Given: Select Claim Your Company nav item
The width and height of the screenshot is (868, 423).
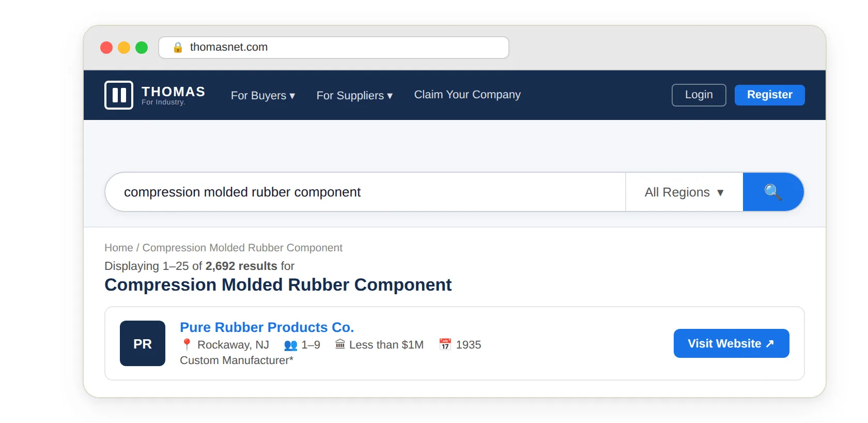Looking at the screenshot, I should pos(467,95).
